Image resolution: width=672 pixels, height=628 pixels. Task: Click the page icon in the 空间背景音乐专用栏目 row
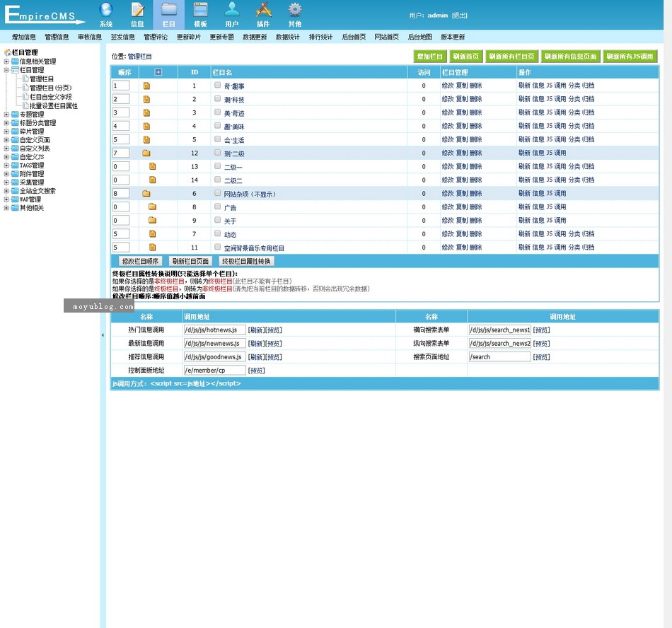pyautogui.click(x=153, y=248)
